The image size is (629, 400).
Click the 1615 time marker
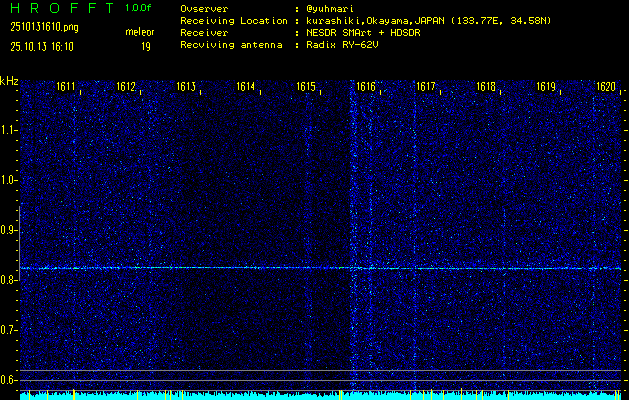306,87
